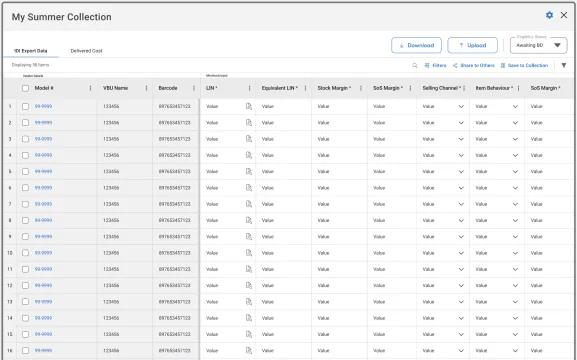577x360 pixels.
Task: Click the Download button
Action: 417,45
